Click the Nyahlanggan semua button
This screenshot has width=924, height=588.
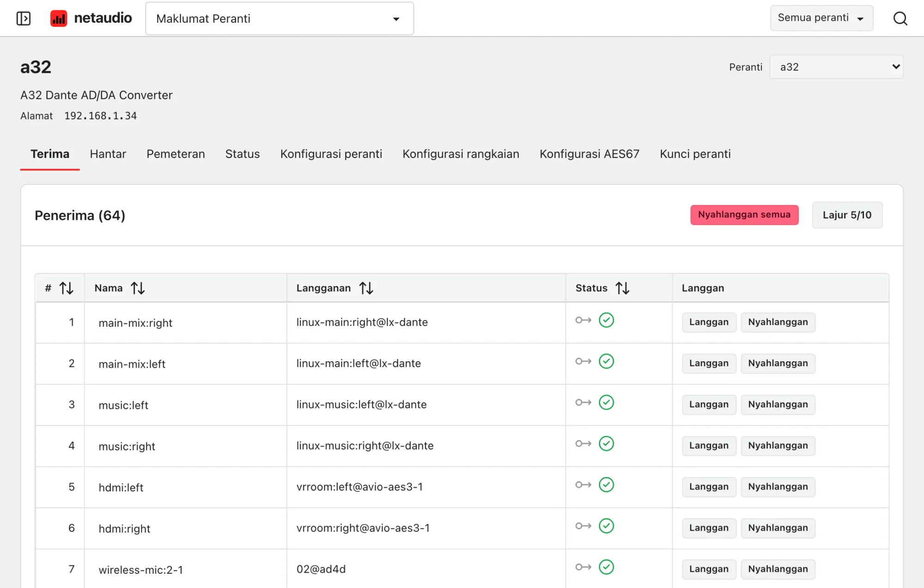744,215
